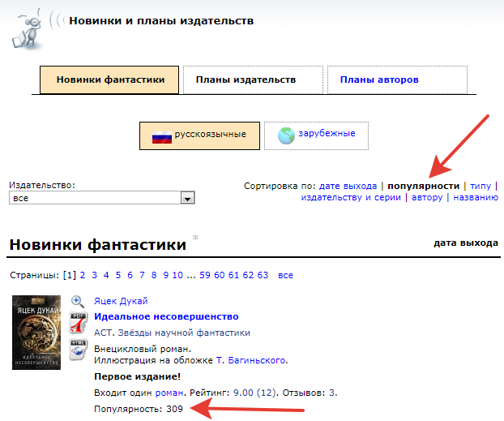
Task: Click the site mascot logo with book
Action: (27, 31)
